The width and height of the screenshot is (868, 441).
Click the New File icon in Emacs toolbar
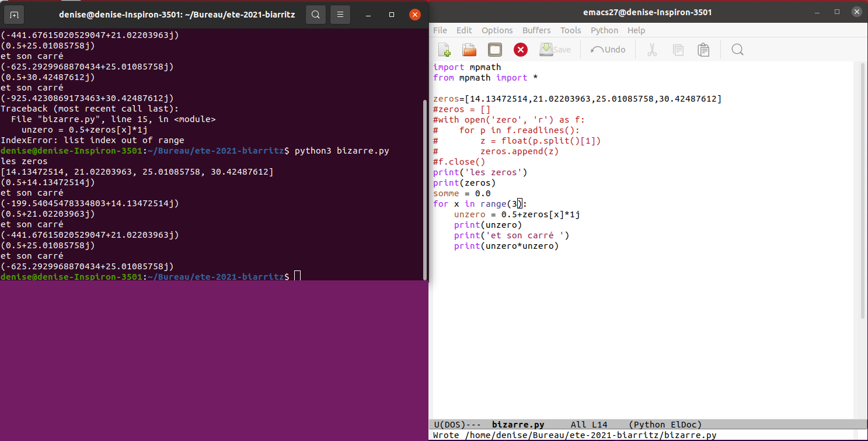[444, 50]
